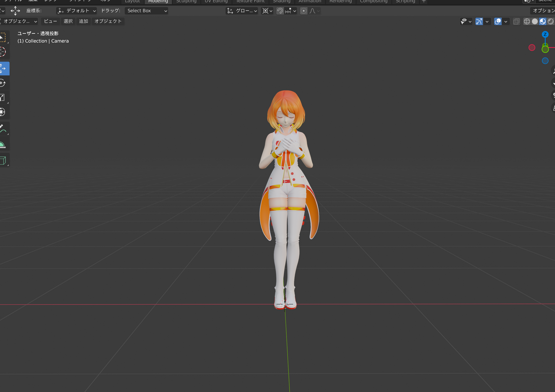Click the green Y axis gizmo circle
555x392 pixels.
click(545, 49)
